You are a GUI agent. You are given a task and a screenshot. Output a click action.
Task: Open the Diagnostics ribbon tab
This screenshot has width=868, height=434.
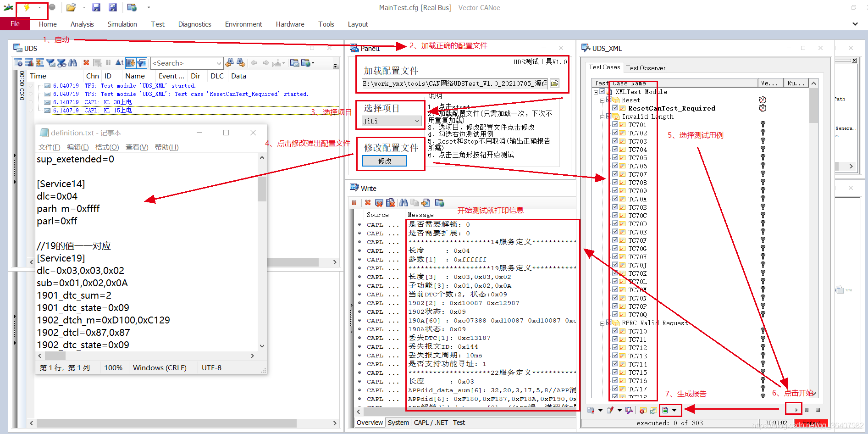coord(195,24)
